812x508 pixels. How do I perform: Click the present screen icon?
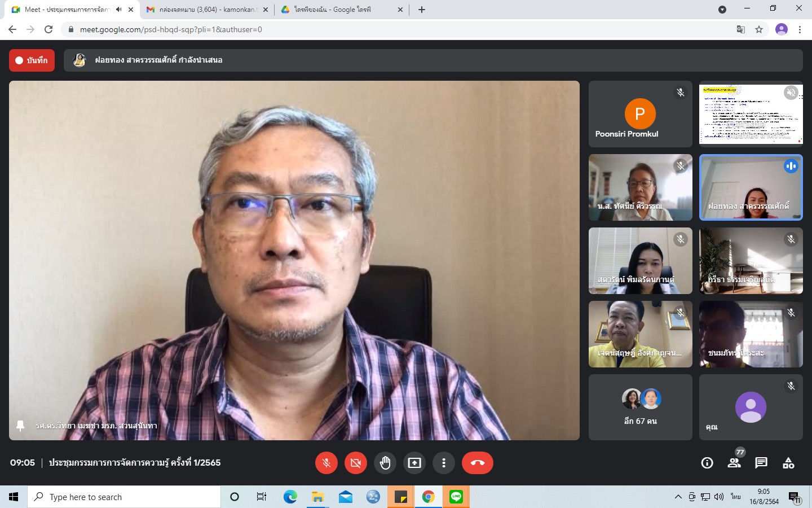pos(414,463)
